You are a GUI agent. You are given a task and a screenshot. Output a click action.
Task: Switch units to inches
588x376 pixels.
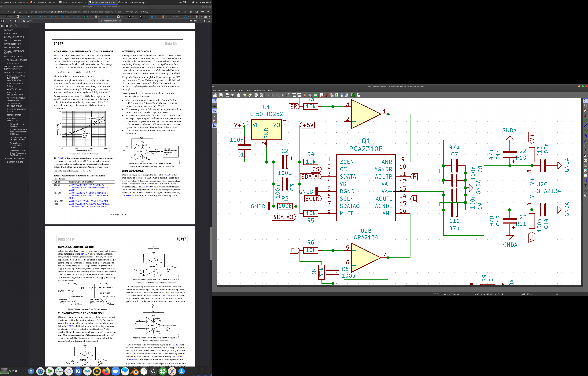[x=214, y=106]
